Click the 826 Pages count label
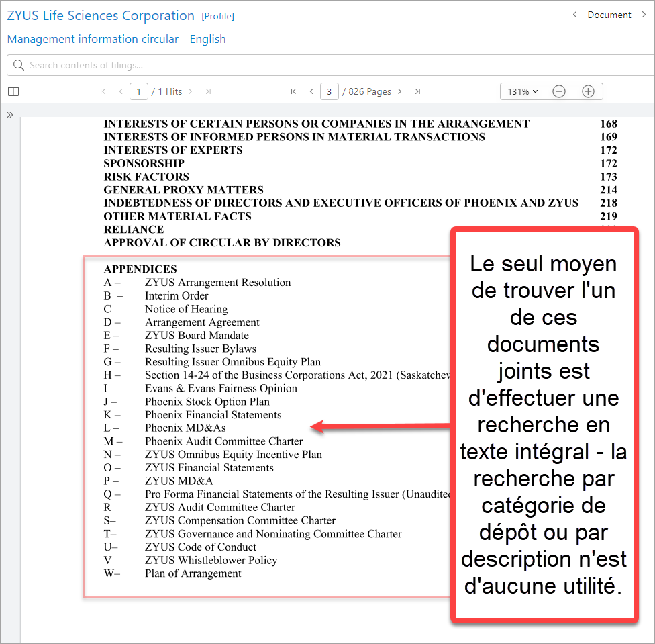Image resolution: width=655 pixels, height=644 pixels. pos(367,91)
